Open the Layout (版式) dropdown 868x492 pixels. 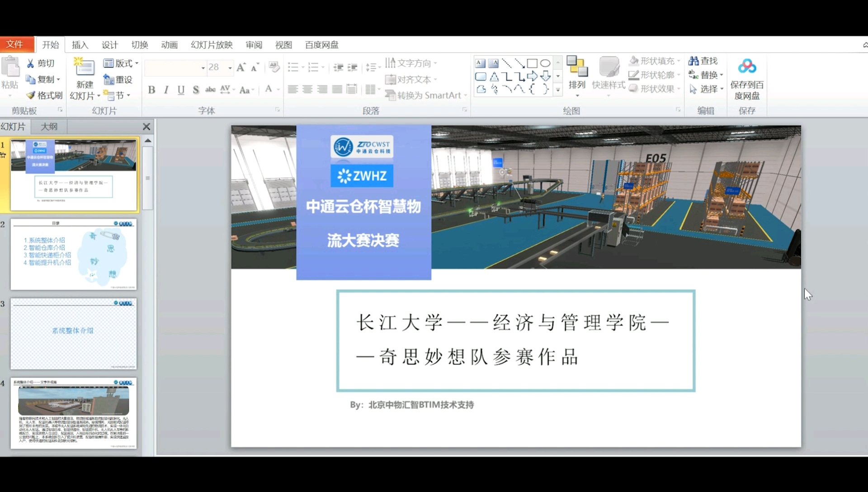click(121, 63)
